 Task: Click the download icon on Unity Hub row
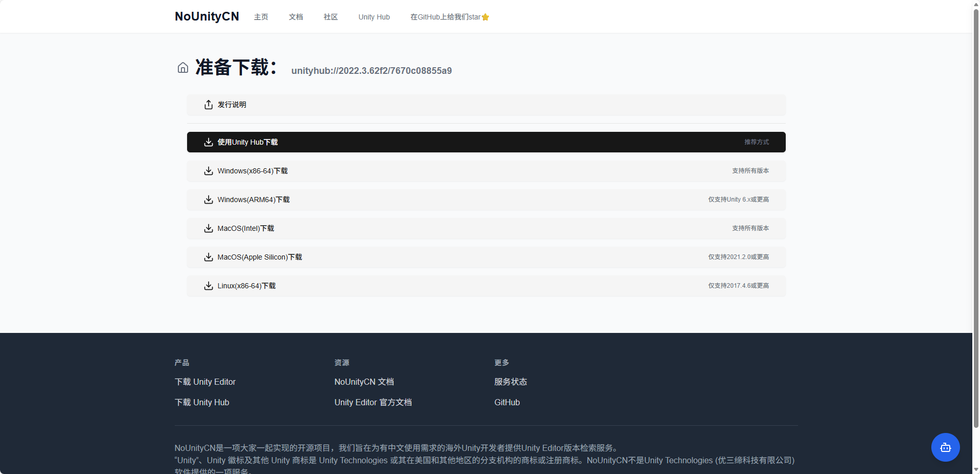tap(209, 142)
